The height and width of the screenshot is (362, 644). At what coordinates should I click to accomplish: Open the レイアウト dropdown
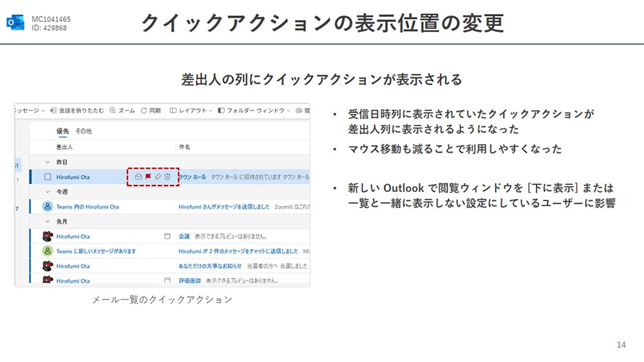[x=191, y=111]
